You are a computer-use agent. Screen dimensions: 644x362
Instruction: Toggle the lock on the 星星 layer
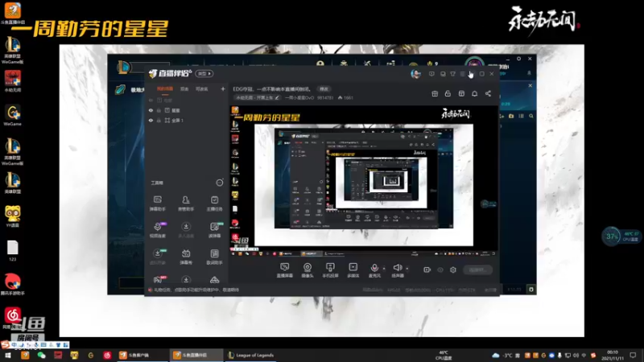[159, 110]
